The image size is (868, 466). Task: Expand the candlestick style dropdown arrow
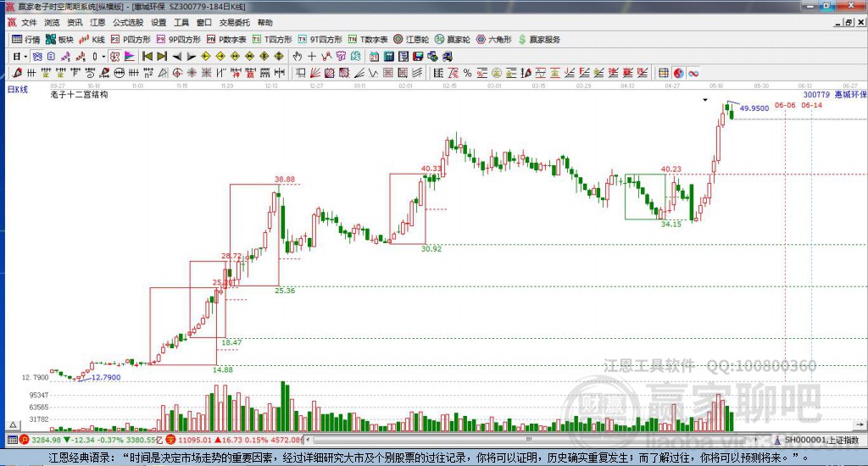point(103,57)
